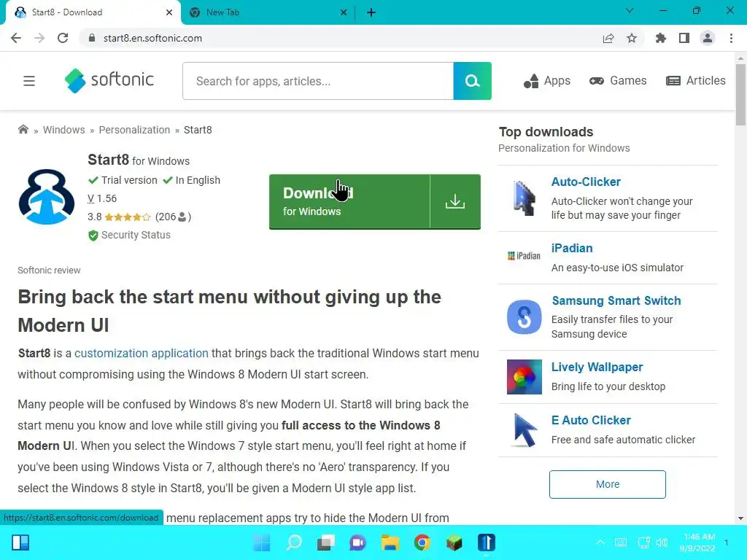Click the V. 1.56 version text
Screen dimensions: 747x560
point(102,198)
